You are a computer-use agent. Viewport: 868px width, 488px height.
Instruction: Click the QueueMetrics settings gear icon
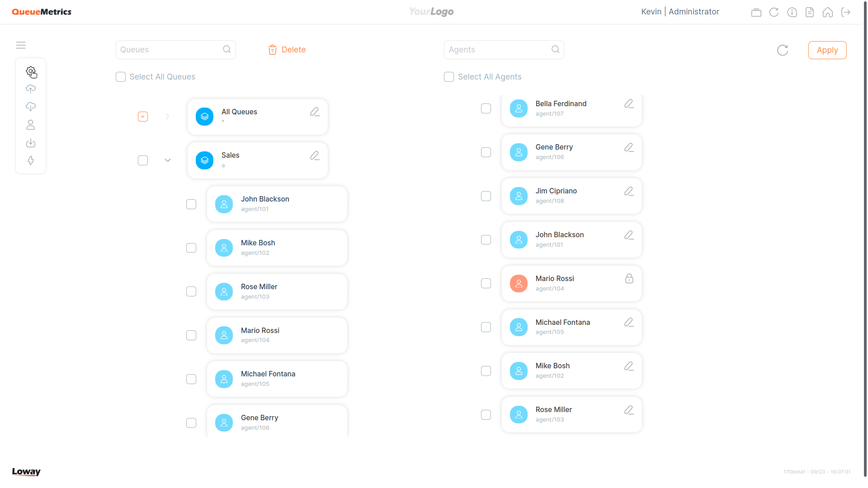[31, 71]
